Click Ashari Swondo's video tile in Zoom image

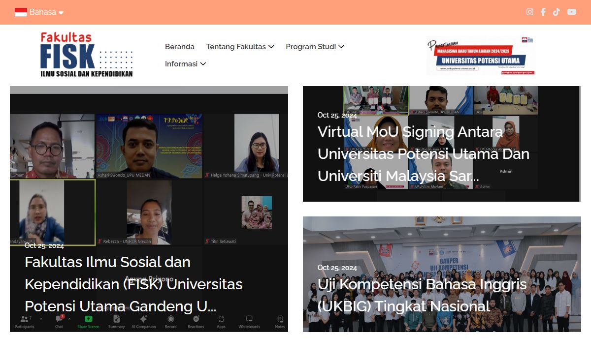149,146
